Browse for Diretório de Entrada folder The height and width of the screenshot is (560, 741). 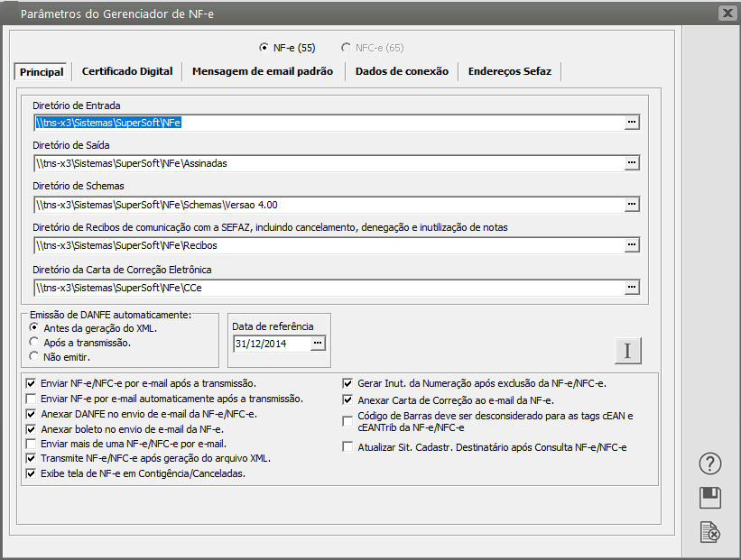click(x=632, y=122)
